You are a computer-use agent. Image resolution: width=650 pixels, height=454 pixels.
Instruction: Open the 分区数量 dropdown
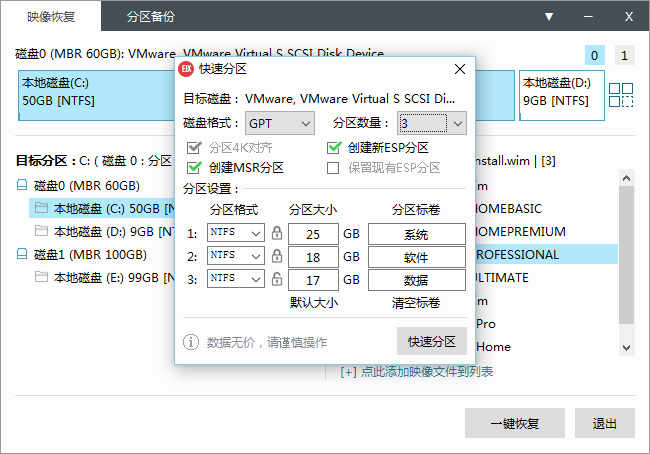432,123
